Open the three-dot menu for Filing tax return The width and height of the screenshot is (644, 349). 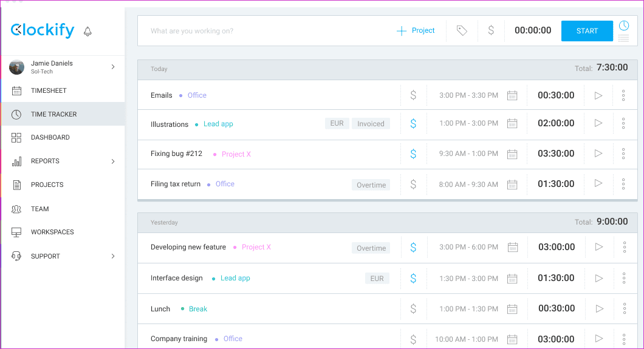623,184
